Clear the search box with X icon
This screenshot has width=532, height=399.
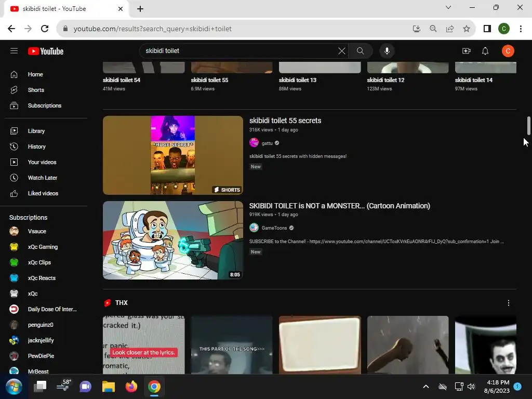click(x=342, y=51)
